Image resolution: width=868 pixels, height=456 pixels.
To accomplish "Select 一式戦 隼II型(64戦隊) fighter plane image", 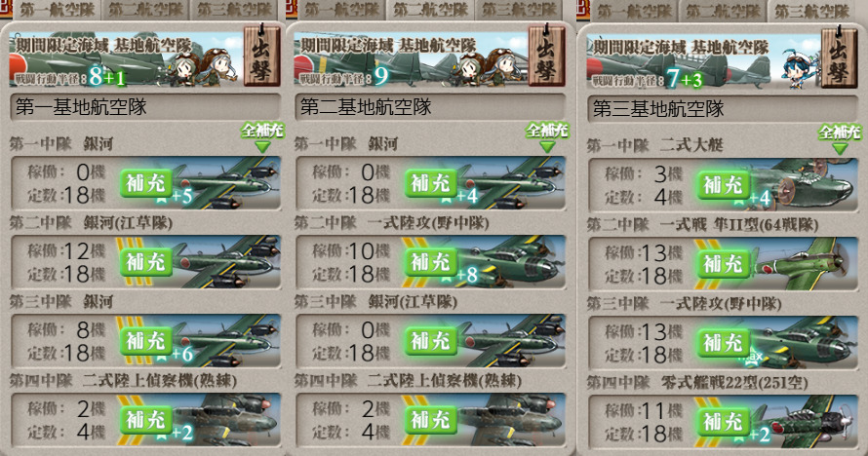I will (803, 264).
